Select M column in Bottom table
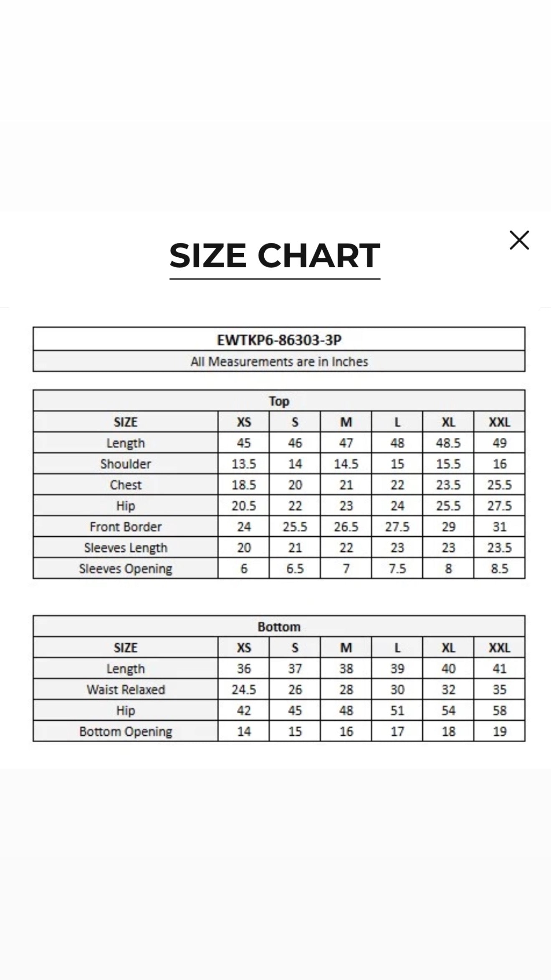 [x=346, y=647]
